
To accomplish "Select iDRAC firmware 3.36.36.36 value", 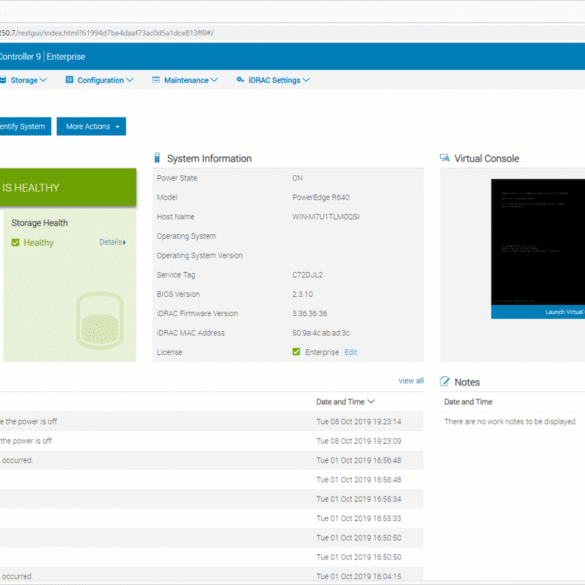I will [310, 313].
